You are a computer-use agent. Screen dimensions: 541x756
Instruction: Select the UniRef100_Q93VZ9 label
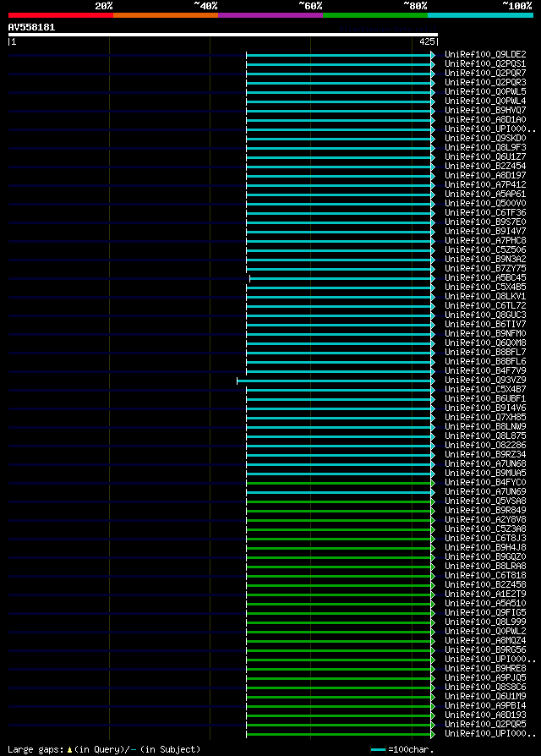pyautogui.click(x=485, y=380)
